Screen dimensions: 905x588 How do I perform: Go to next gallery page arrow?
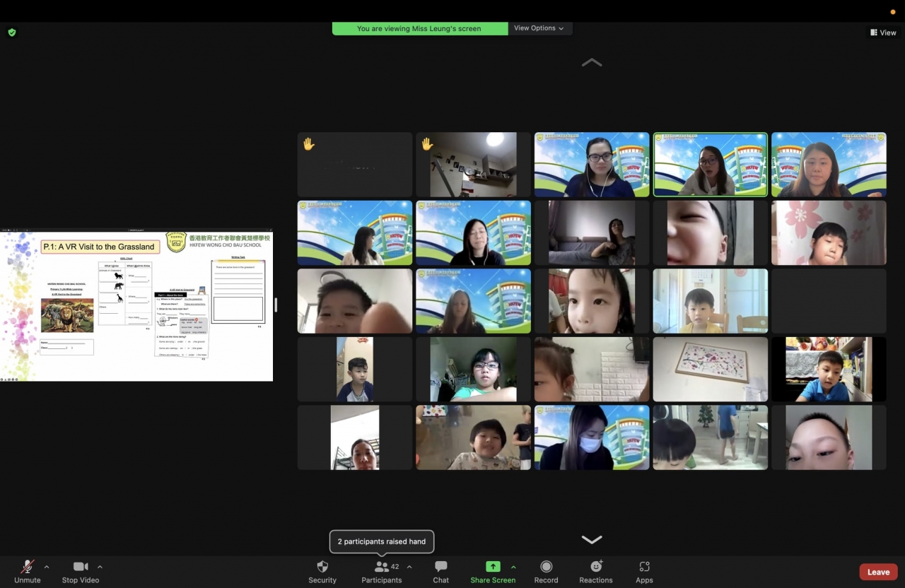592,540
